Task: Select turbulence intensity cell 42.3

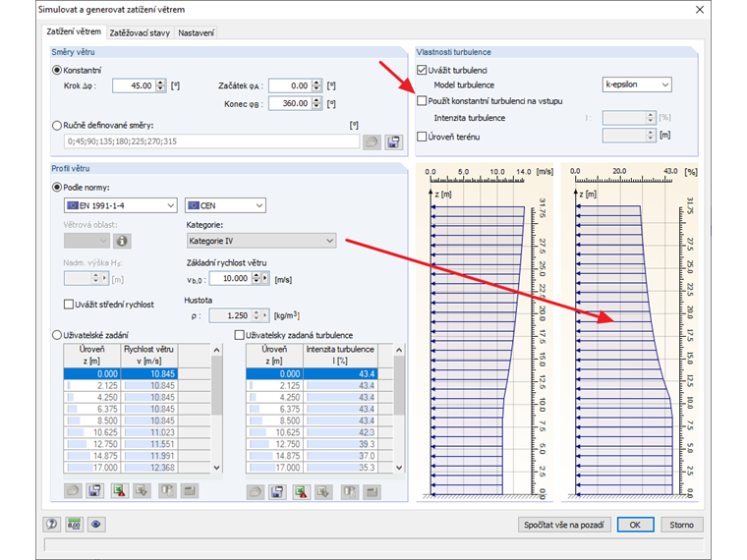Action: tap(341, 432)
